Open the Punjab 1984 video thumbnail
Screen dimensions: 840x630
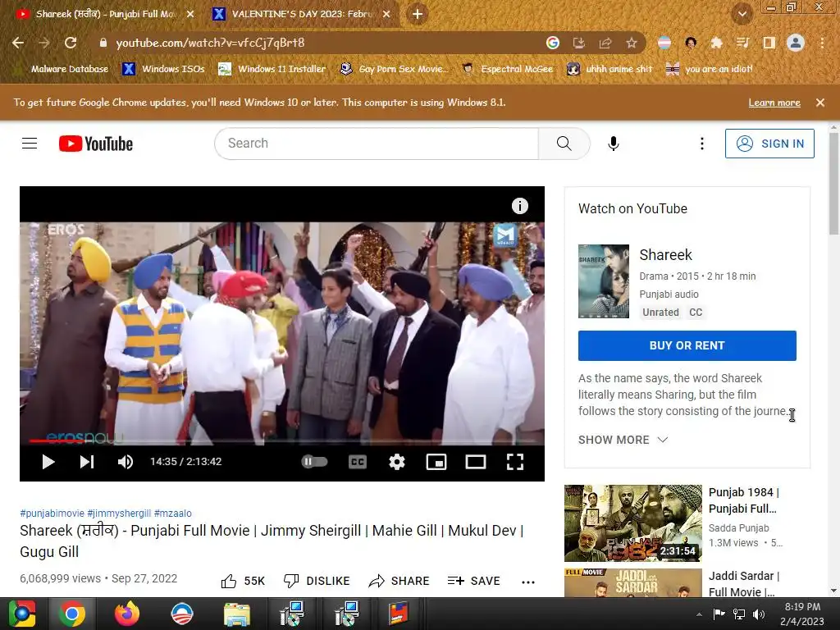(x=632, y=523)
